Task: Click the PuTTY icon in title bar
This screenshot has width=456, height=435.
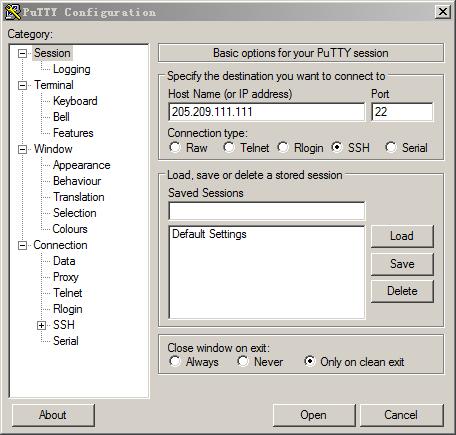Action: coord(13,12)
